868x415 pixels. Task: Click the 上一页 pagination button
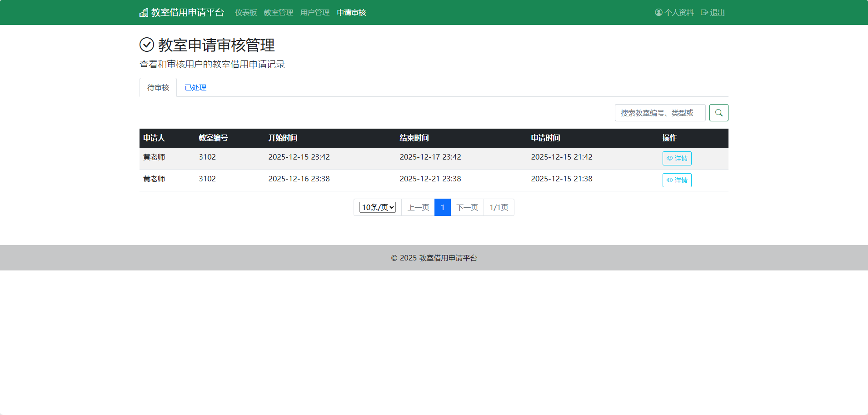[418, 207]
